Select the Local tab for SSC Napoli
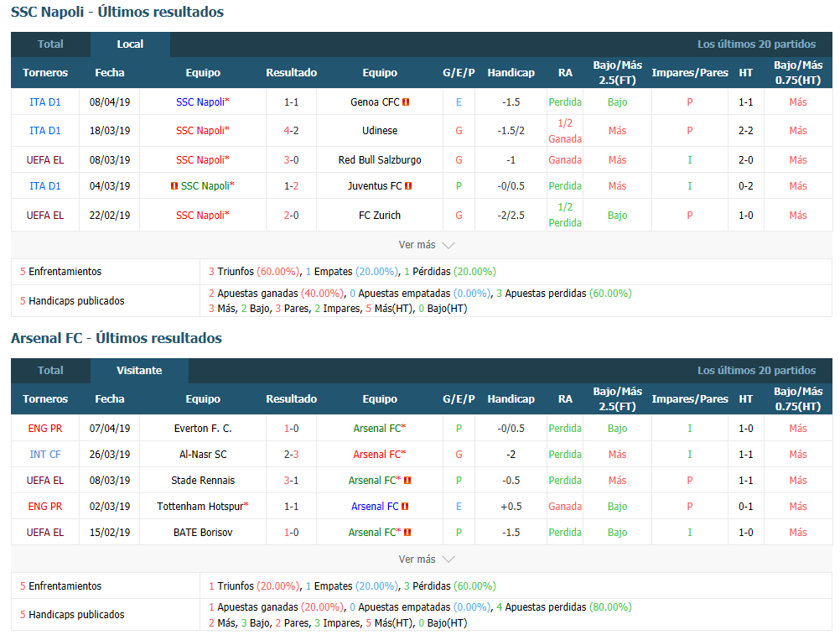The width and height of the screenshot is (840, 635). (130, 44)
